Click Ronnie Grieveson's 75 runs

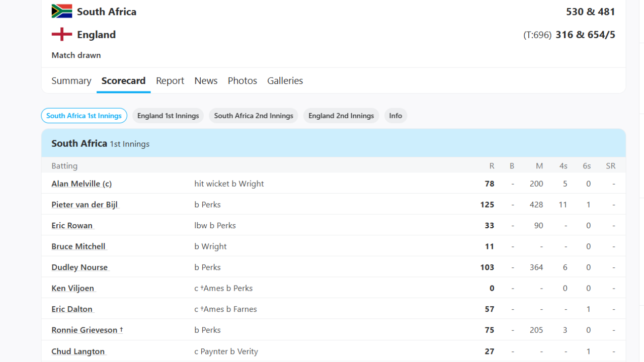pos(490,330)
